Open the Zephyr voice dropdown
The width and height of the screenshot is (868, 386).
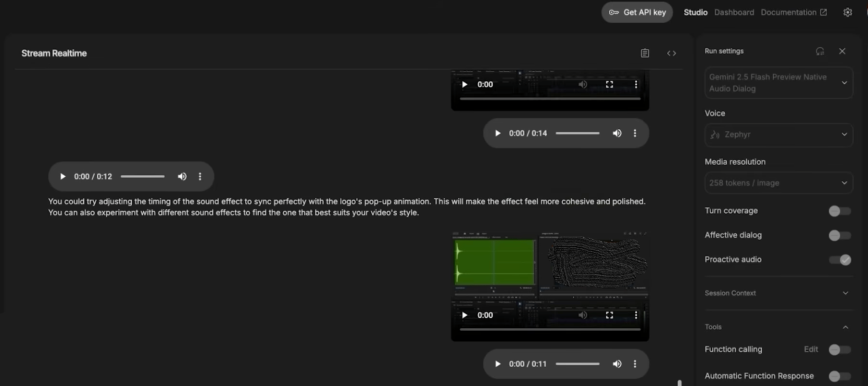coord(779,135)
